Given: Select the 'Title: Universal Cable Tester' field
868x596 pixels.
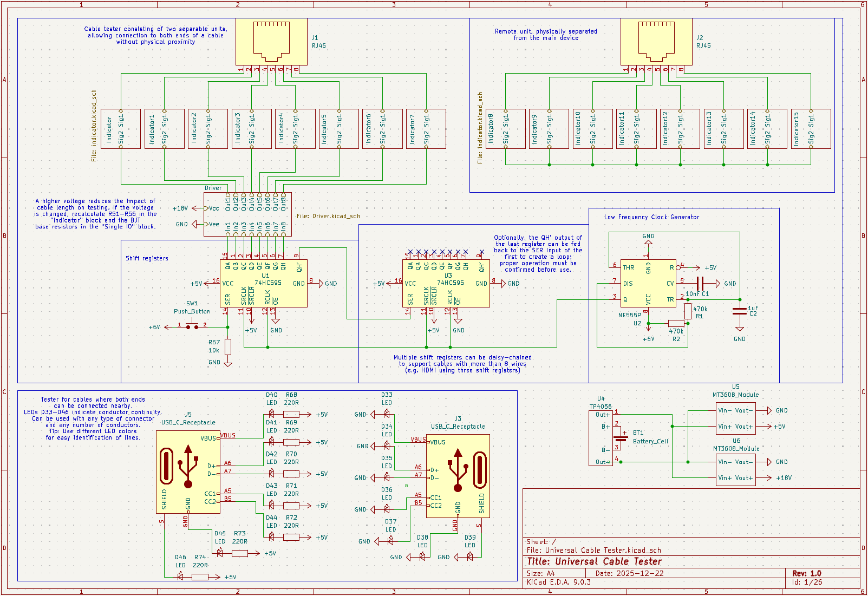Looking at the screenshot, I should pyautogui.click(x=594, y=561).
